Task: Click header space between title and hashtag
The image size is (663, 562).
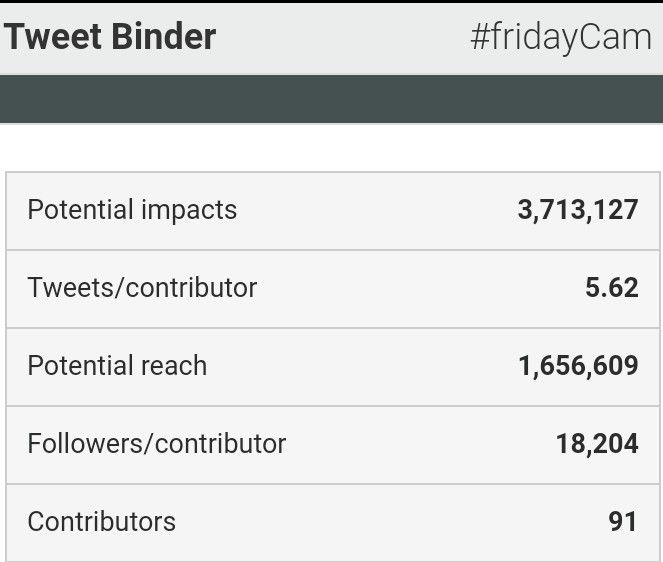Action: [x=340, y=37]
